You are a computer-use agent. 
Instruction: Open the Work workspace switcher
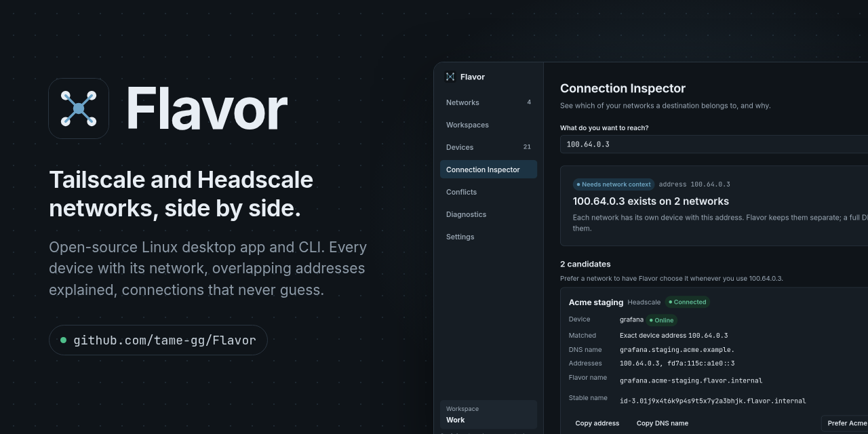[488, 414]
